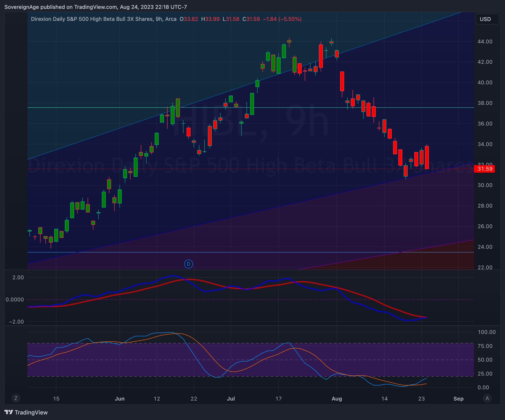Image resolution: width=505 pixels, height=420 pixels.
Task: Click the 44.00 price axis label
Action: 485,42
